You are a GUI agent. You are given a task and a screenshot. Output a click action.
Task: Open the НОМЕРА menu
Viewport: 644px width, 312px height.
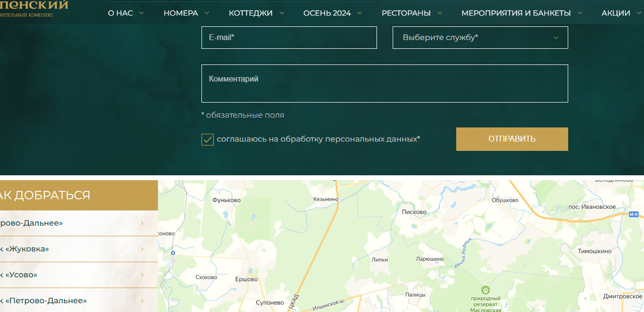tap(181, 13)
